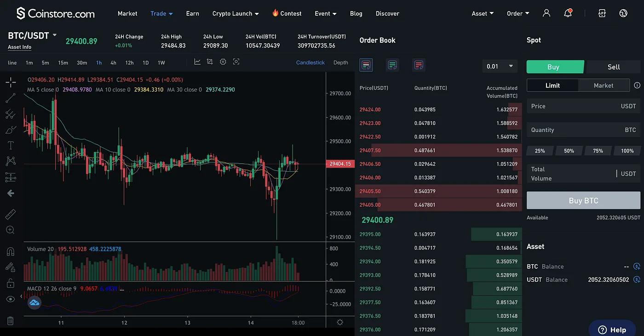The image size is (644, 336).
Task: Hide all drawings with eye icon
Action: click(11, 299)
